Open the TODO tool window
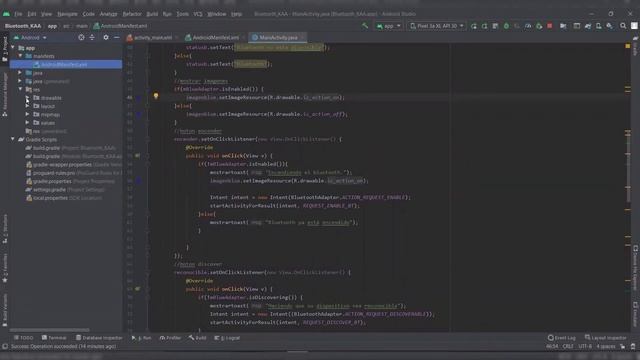This screenshot has height=360, width=640. (23, 338)
